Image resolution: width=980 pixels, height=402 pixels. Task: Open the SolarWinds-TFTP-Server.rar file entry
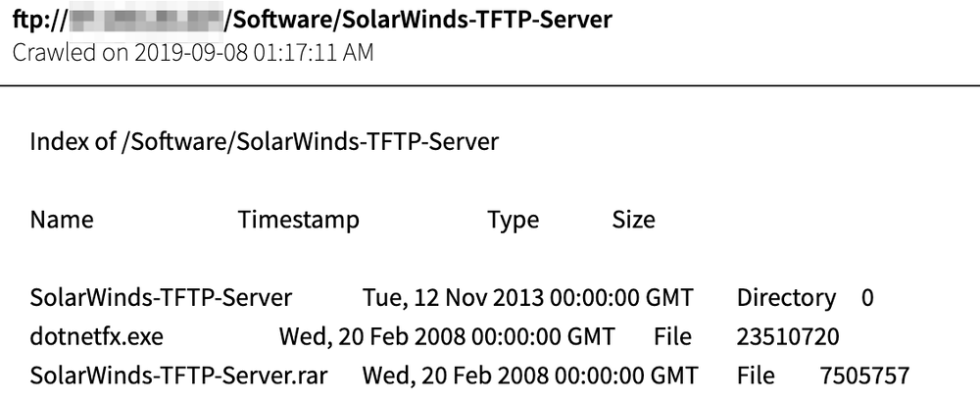pos(178,376)
